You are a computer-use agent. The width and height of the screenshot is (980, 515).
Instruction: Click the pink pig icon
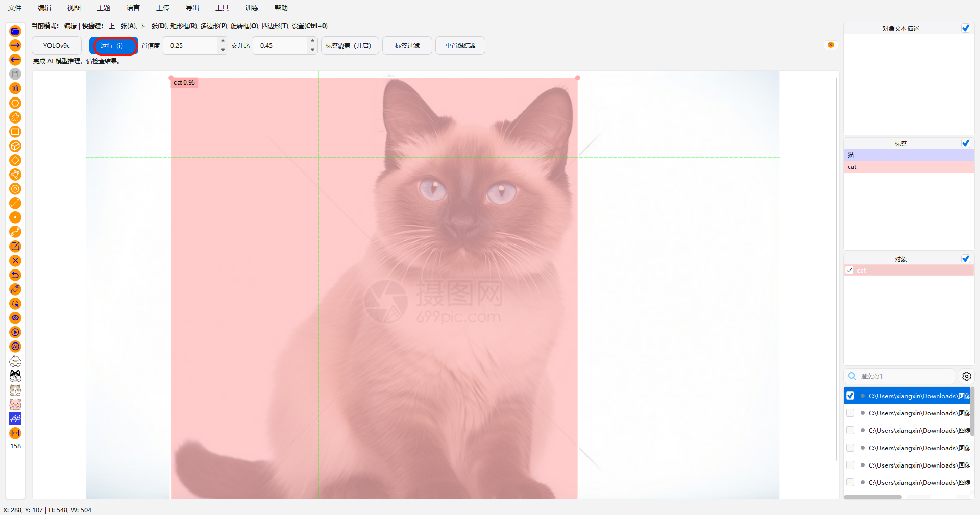pos(15,404)
